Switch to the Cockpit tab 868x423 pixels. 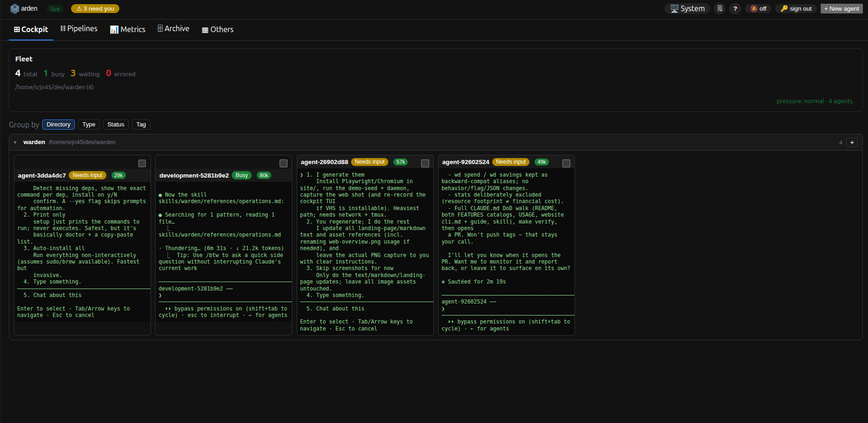point(31,29)
